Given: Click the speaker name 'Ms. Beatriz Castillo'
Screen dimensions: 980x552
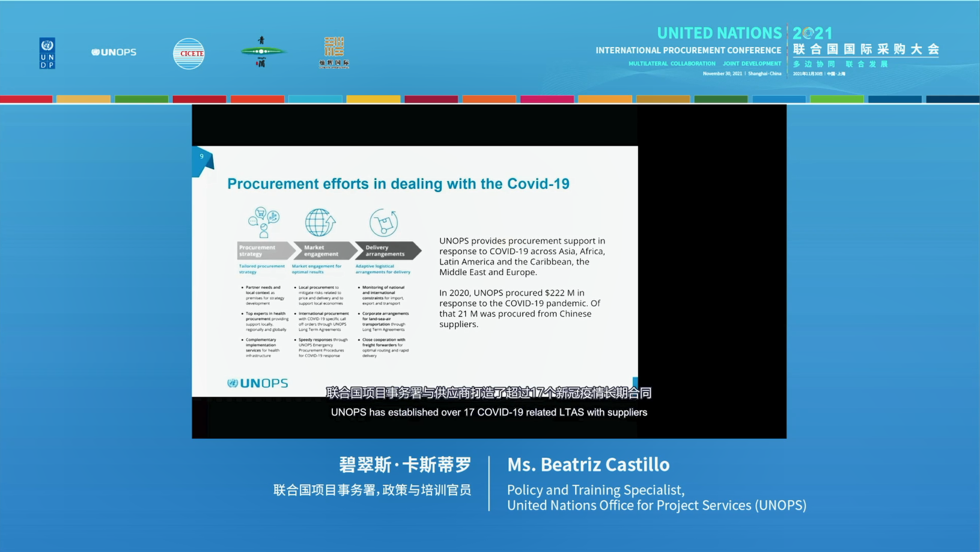Looking at the screenshot, I should (x=588, y=464).
